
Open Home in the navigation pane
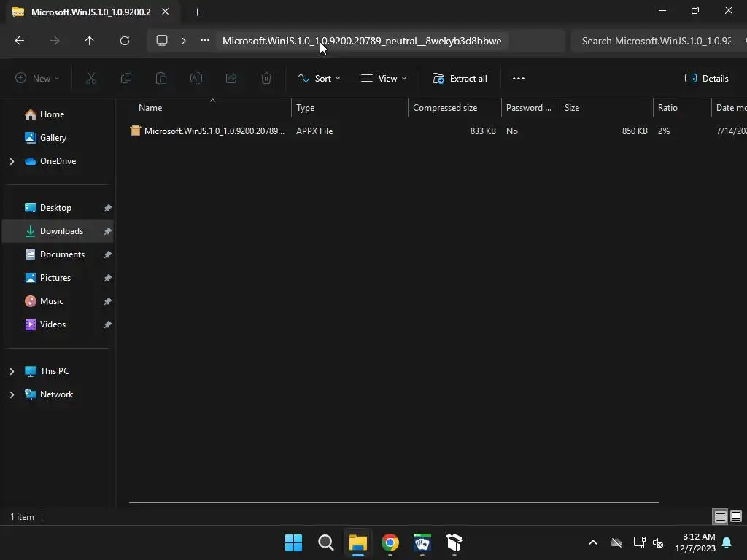tap(52, 114)
